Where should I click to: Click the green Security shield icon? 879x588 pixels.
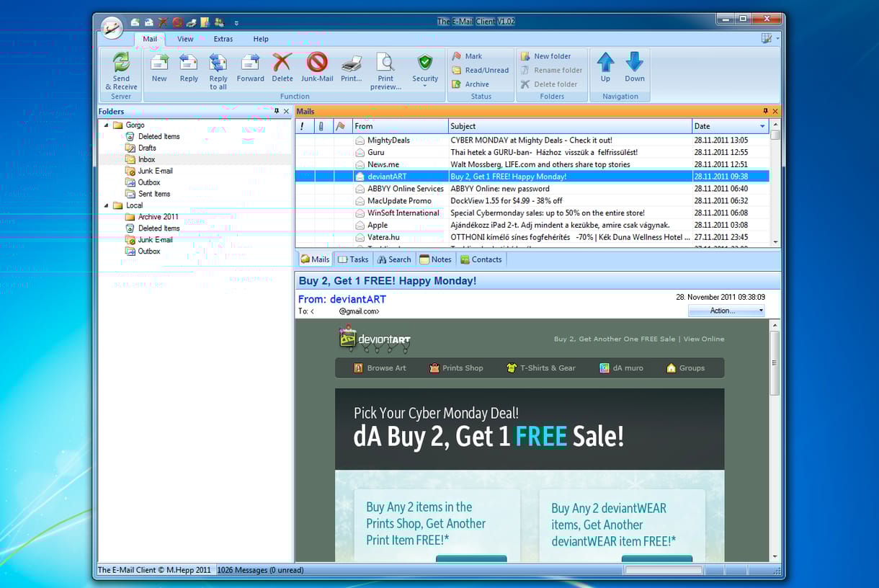point(425,62)
